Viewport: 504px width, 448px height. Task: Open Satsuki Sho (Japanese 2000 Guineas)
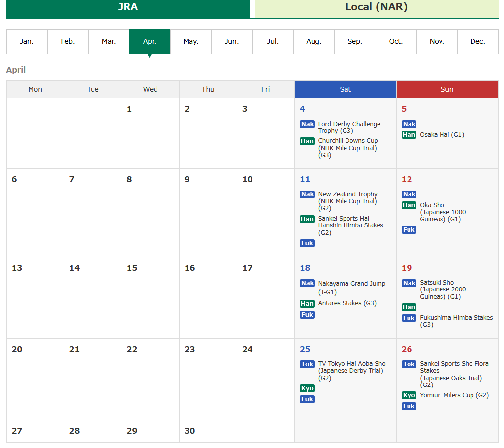(443, 290)
